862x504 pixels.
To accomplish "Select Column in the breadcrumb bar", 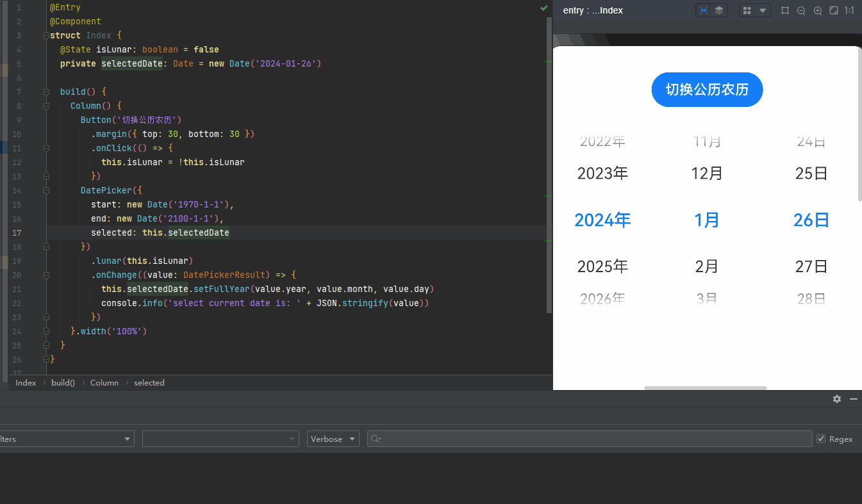I will coord(104,382).
